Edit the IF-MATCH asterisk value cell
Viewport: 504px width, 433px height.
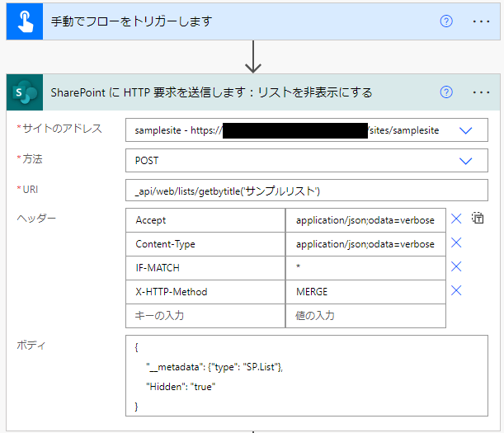tap(365, 268)
